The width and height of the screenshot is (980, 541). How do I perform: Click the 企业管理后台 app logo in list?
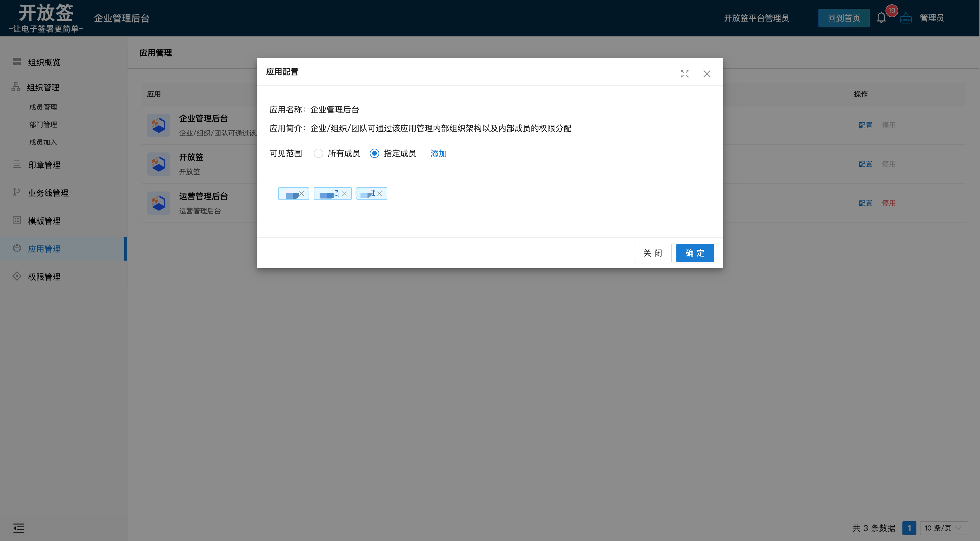159,125
